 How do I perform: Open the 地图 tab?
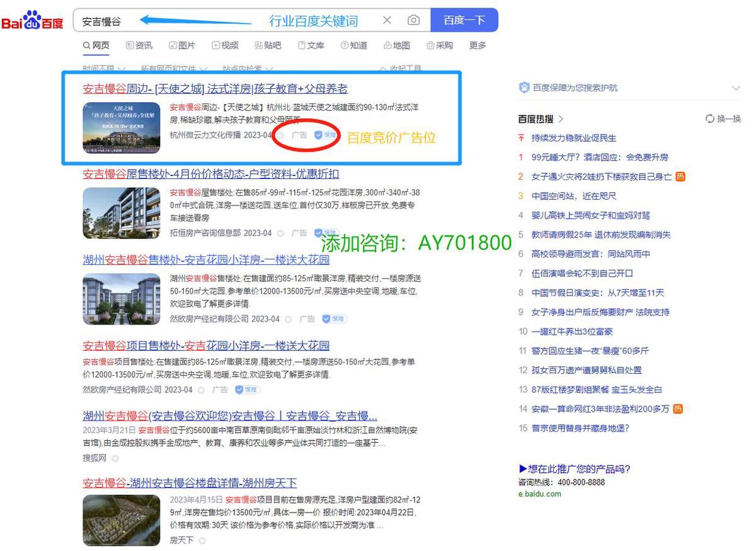pos(397,45)
